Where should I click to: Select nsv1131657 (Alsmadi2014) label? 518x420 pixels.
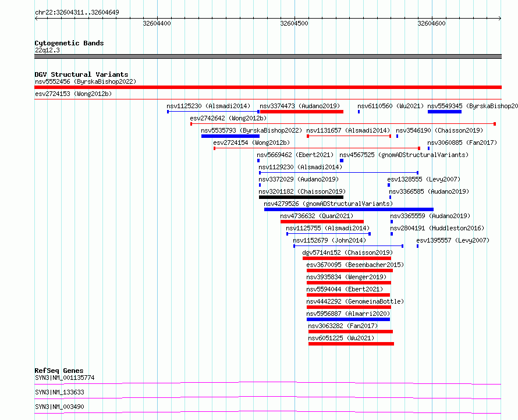coord(348,130)
